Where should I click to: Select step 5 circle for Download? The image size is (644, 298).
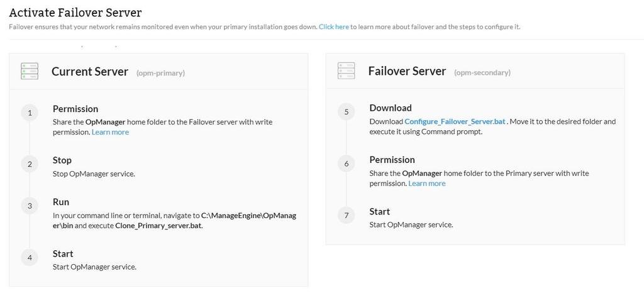pyautogui.click(x=347, y=112)
